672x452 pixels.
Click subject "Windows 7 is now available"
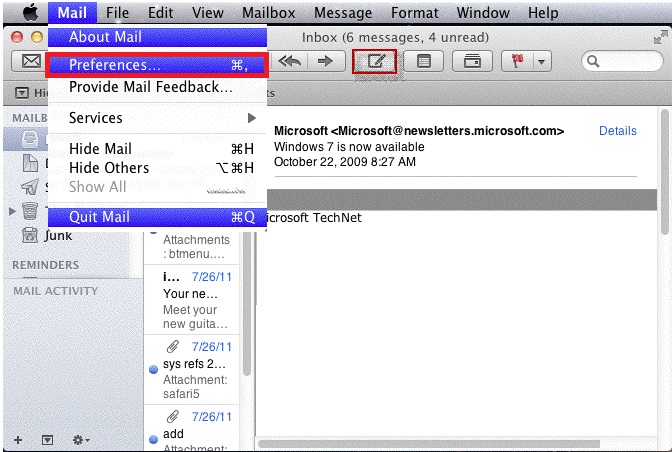tap(349, 147)
